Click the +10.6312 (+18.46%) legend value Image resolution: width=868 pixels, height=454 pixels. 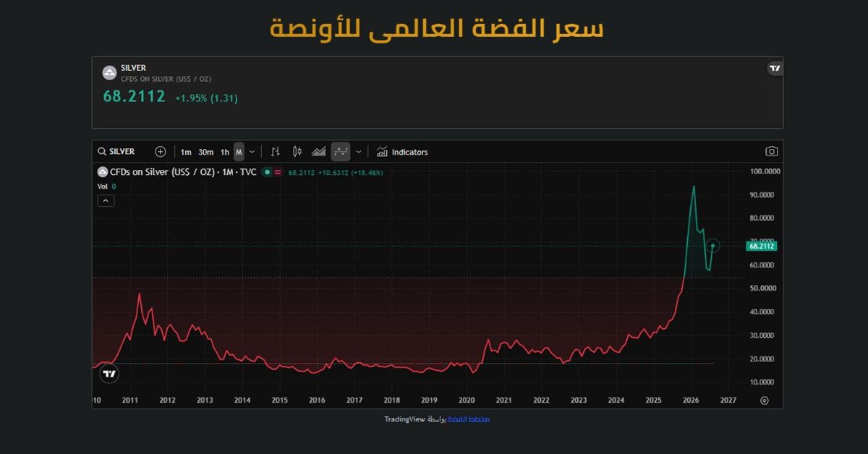coord(351,173)
